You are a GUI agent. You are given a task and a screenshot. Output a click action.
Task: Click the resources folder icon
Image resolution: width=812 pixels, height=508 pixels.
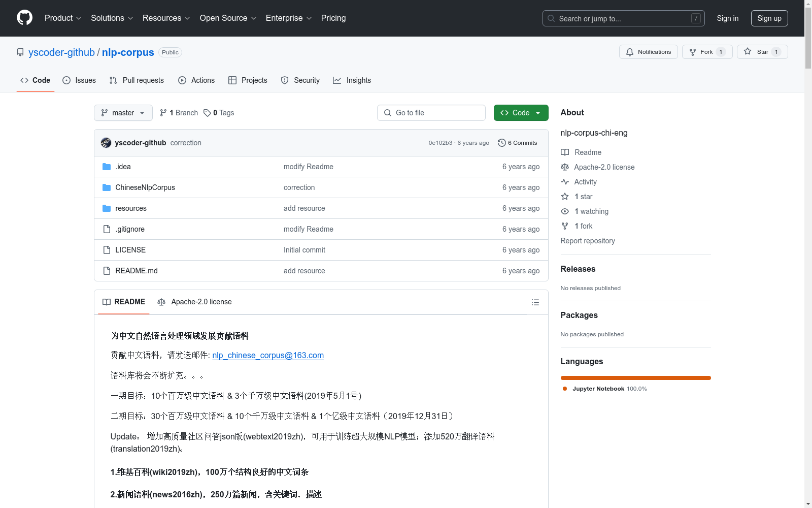(x=107, y=208)
